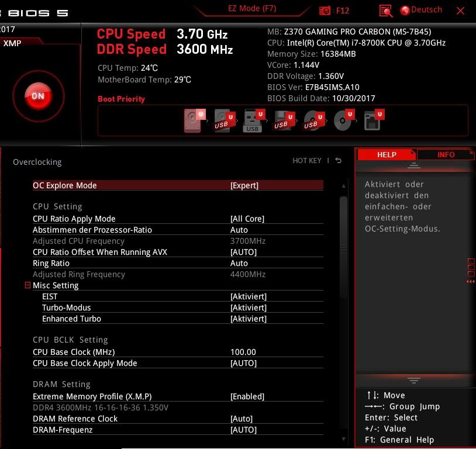This screenshot has width=476, height=449.
Task: Click the Boot Priority label
Action: (x=121, y=99)
